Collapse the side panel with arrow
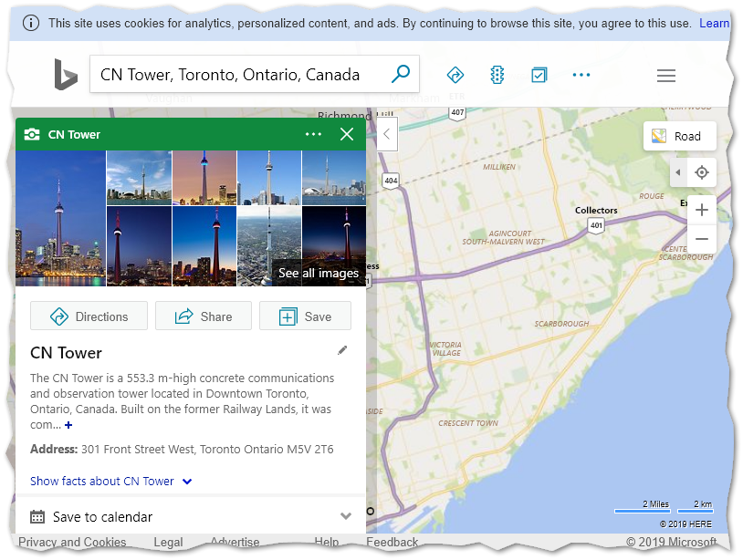The height and width of the screenshot is (560, 743). 387,134
